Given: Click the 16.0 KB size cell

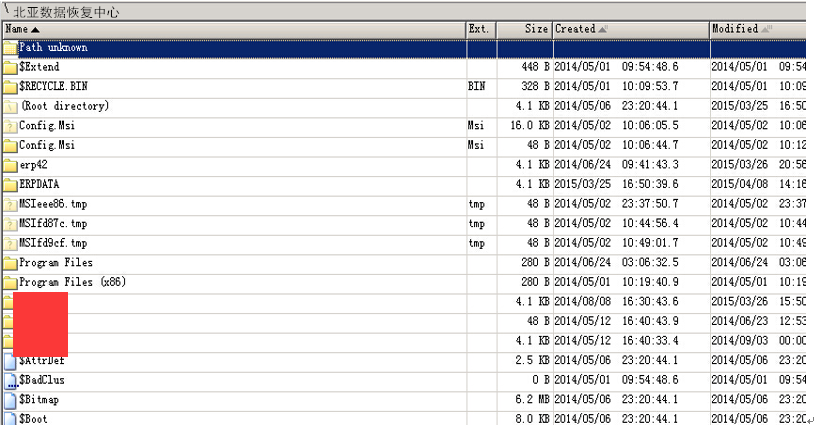Looking at the screenshot, I should (x=530, y=126).
